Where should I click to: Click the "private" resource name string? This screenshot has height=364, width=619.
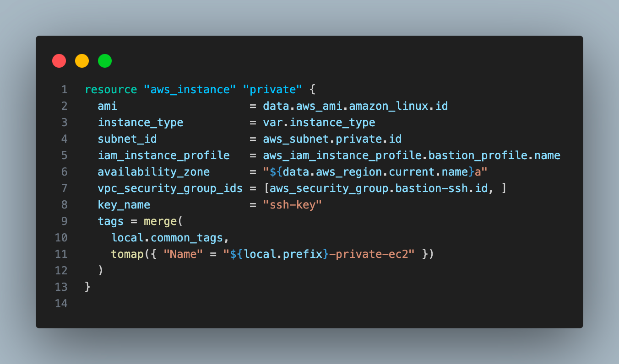coord(272,90)
